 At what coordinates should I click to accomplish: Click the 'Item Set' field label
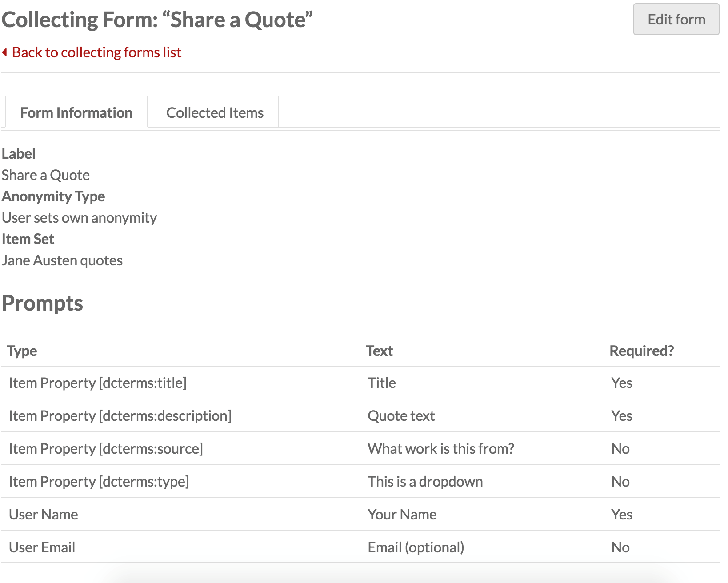[x=28, y=239]
